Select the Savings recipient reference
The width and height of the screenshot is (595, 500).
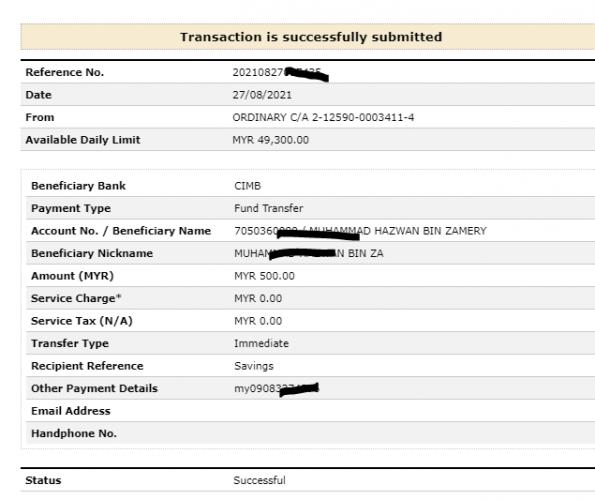coord(254,366)
